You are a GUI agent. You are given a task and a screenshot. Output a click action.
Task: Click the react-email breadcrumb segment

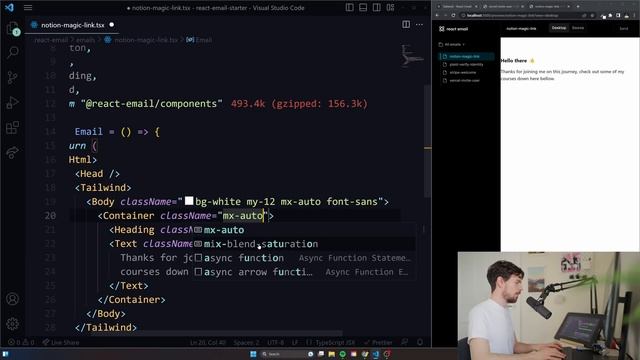51,40
